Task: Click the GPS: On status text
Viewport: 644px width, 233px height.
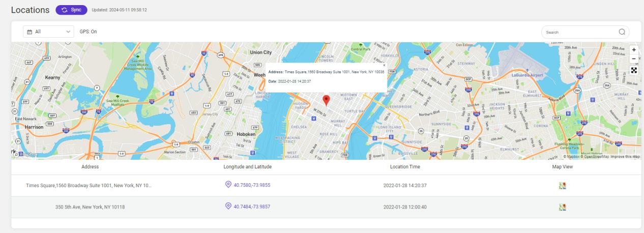Action: tap(89, 32)
